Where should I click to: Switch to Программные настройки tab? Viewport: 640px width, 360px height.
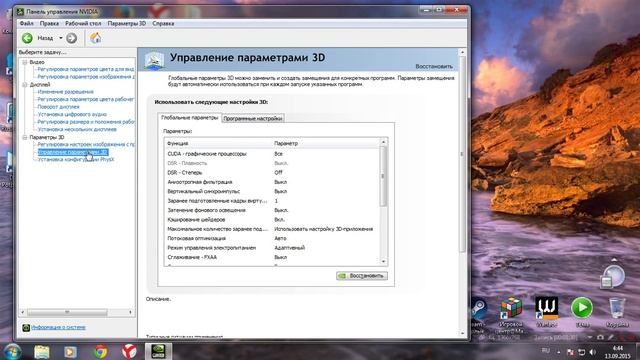tap(253, 118)
